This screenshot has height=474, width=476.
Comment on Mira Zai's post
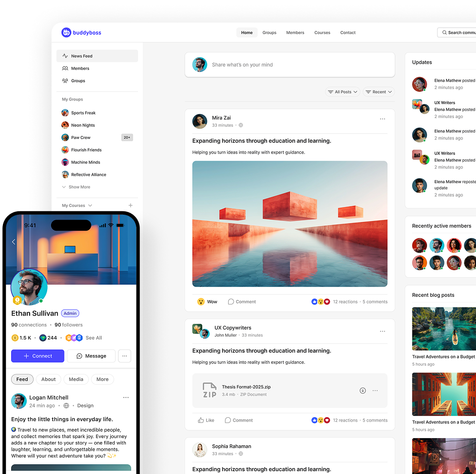pos(242,302)
